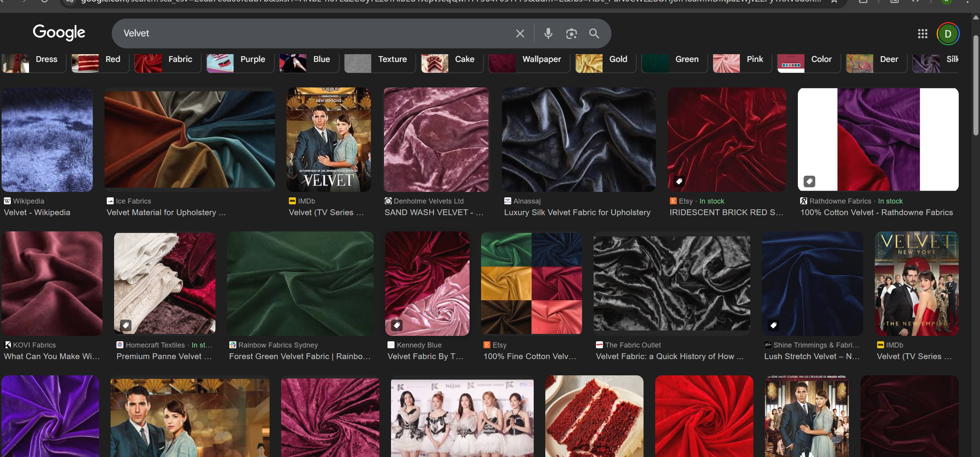Click product tag icon on Rathdowne Fabrics image
This screenshot has width=980, height=457.
click(809, 181)
